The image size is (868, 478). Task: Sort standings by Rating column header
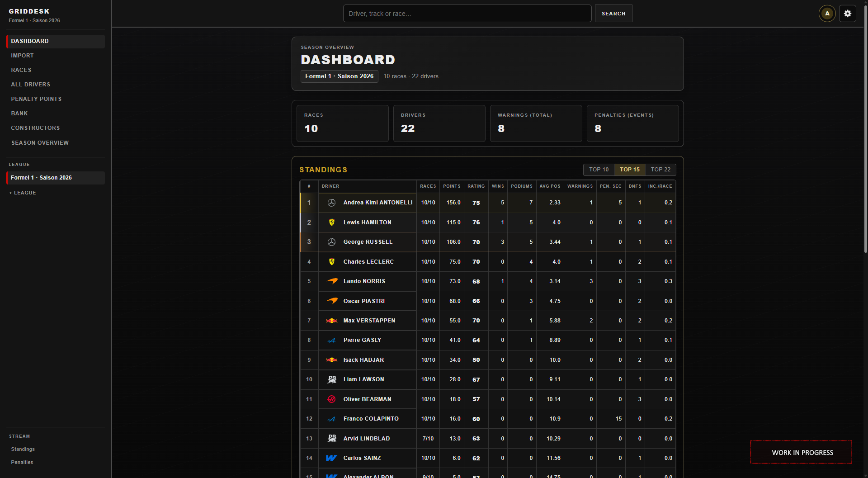tap(476, 186)
